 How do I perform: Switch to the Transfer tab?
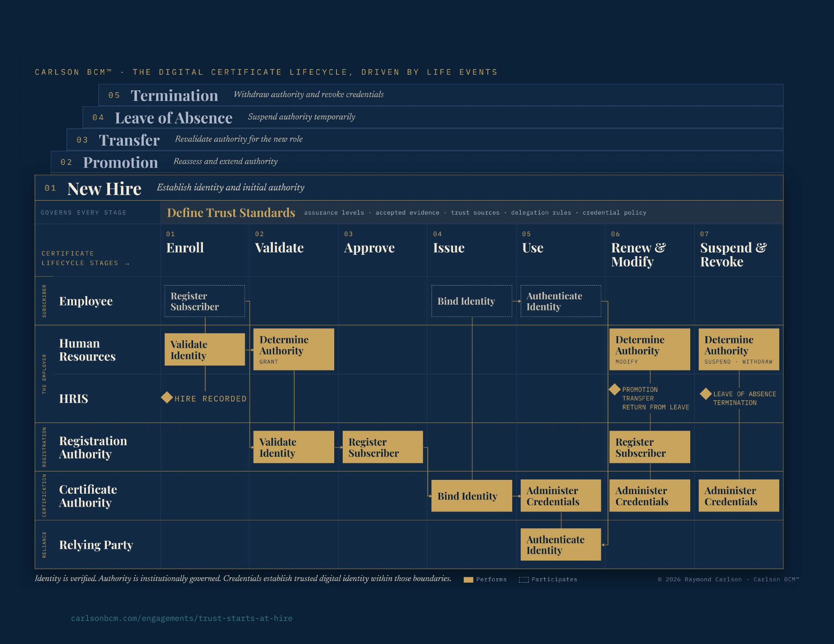[425, 140]
